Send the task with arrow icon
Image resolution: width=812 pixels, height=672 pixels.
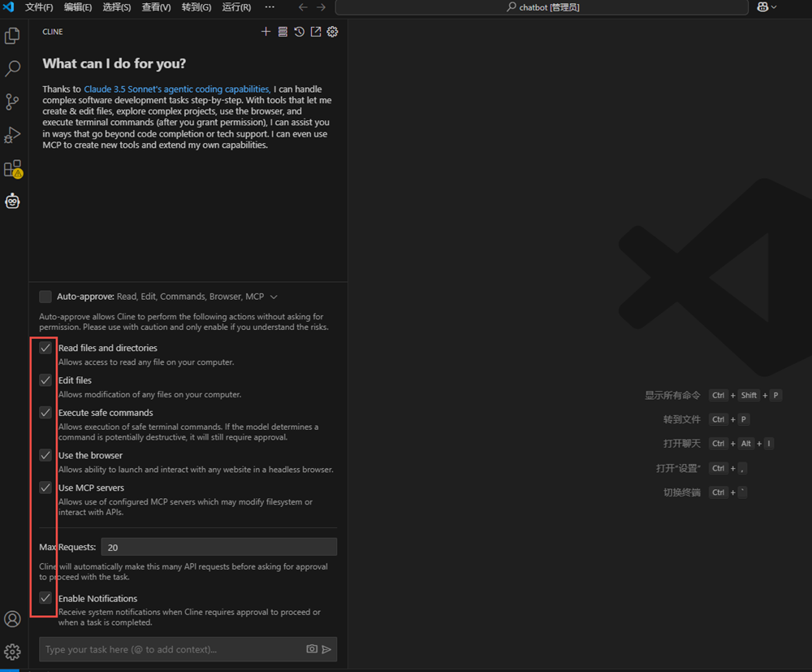[326, 649]
